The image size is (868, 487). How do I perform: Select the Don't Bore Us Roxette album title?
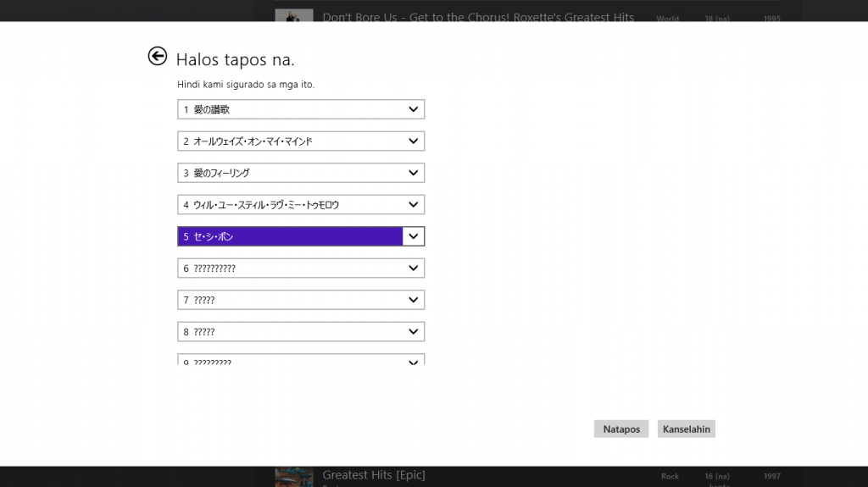[x=478, y=17]
